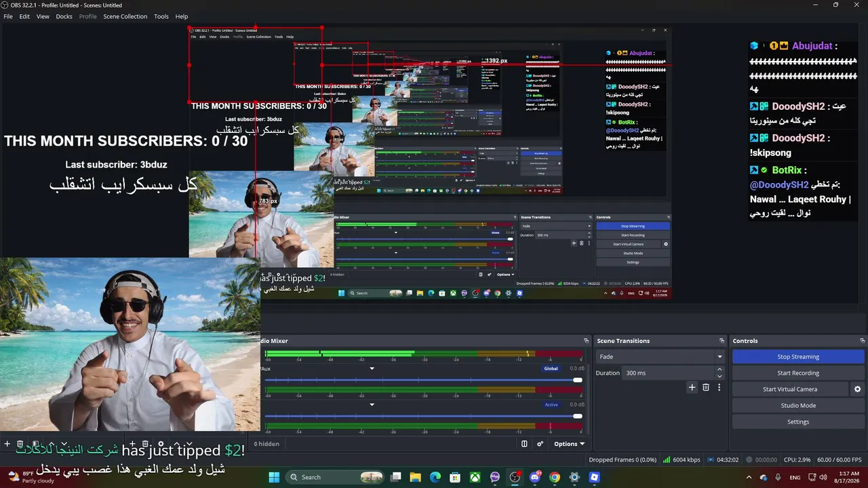868x488 pixels.
Task: Open the purple chat app on taskbar
Action: [495, 477]
